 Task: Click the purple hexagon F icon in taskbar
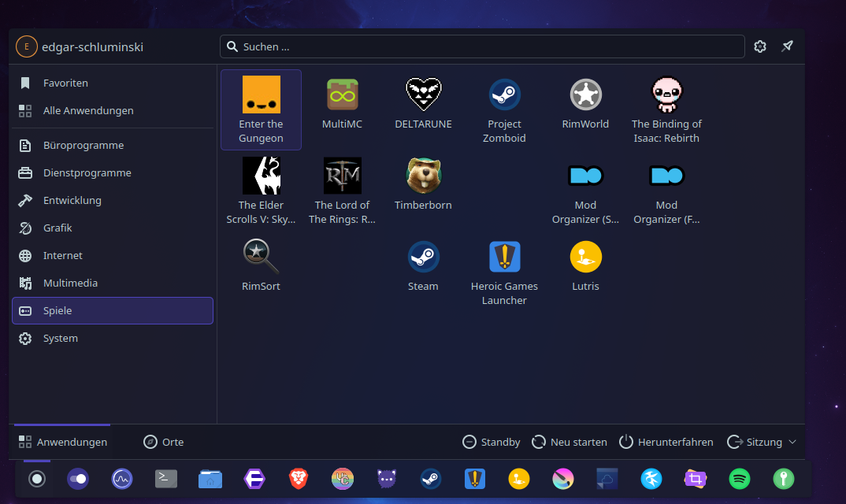[x=254, y=479]
